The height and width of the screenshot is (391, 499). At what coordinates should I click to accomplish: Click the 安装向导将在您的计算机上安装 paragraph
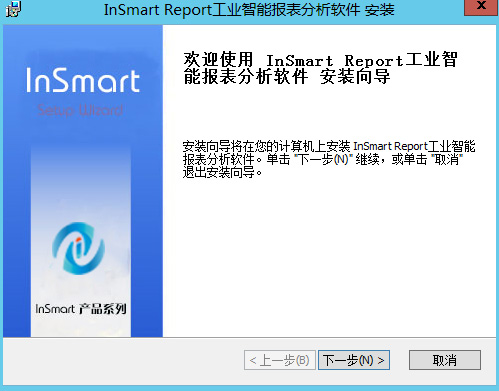click(x=329, y=159)
